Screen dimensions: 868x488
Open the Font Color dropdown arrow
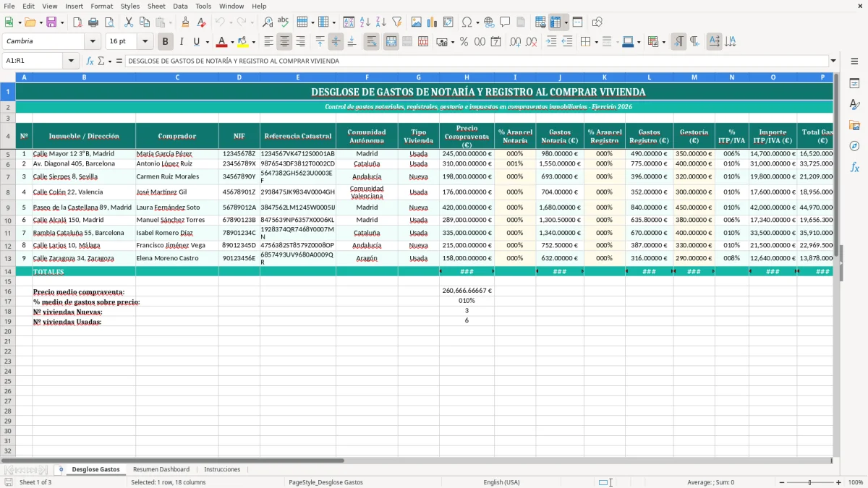[x=231, y=42]
